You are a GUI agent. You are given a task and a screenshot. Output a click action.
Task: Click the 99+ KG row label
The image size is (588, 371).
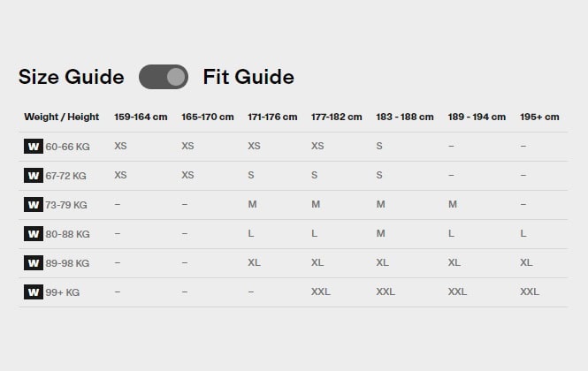point(62,292)
